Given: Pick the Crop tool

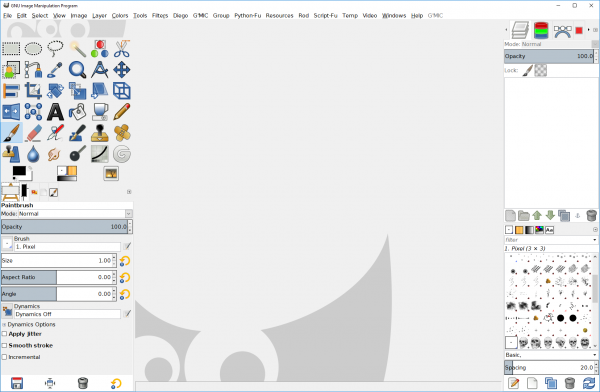Looking at the screenshot, I should pos(33,91).
